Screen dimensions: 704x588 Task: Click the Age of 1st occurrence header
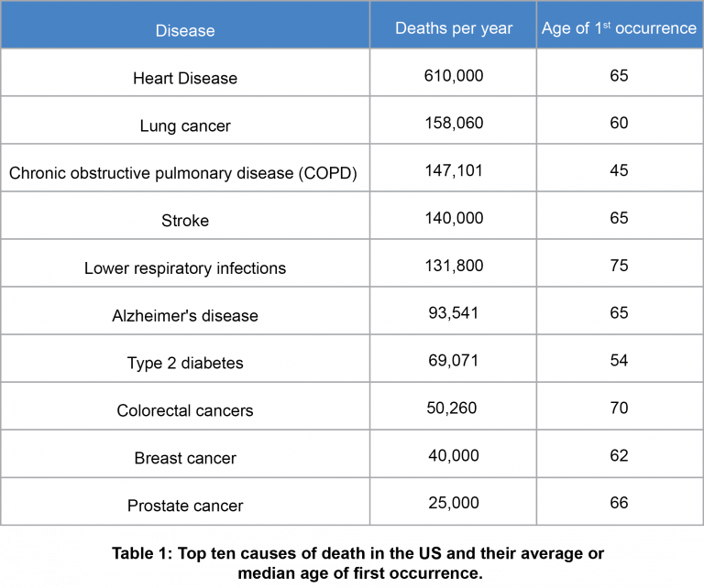(619, 28)
